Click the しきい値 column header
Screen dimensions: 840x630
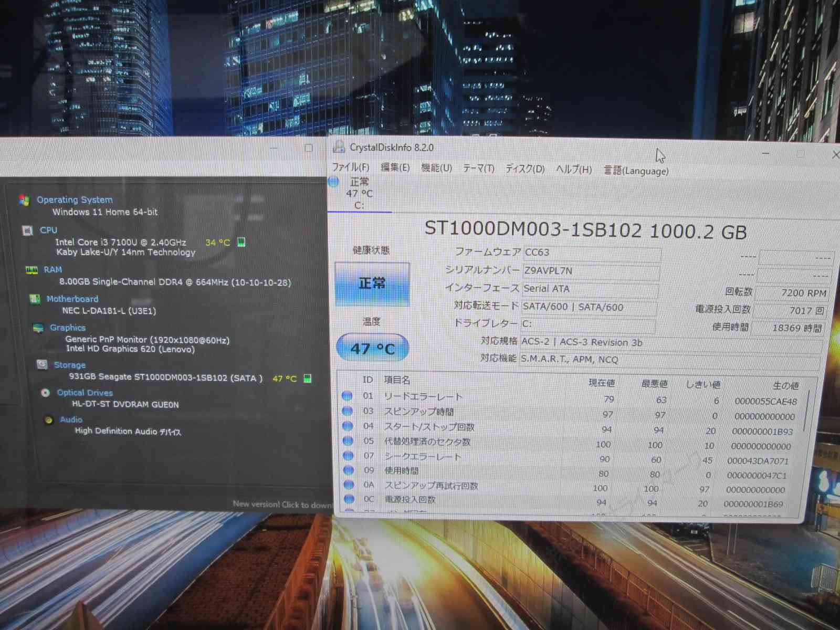point(703,385)
